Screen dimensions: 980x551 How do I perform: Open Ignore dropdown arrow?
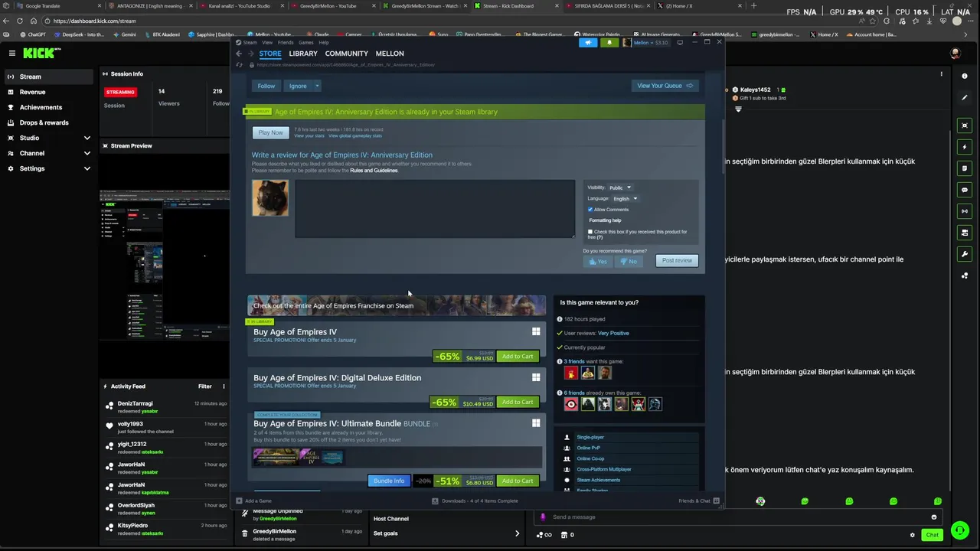click(317, 86)
